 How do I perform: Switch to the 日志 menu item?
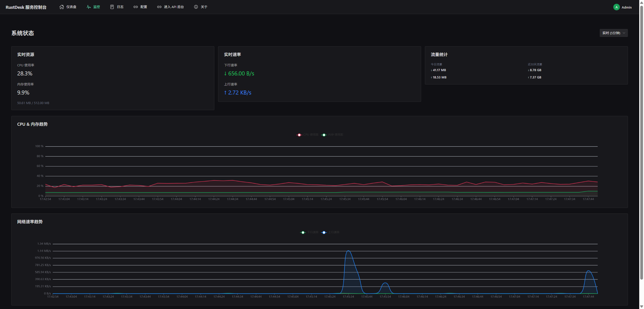point(120,7)
